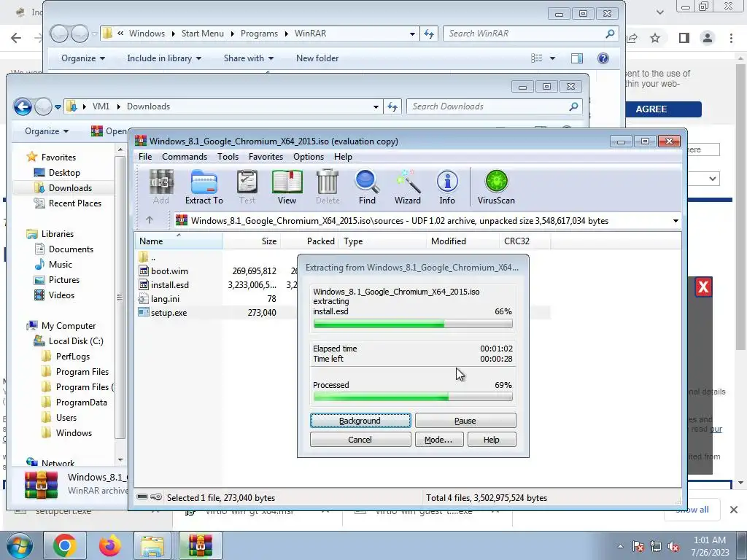Click the Add icon in WinRAR toolbar
The width and height of the screenshot is (747, 560).
[x=161, y=187]
